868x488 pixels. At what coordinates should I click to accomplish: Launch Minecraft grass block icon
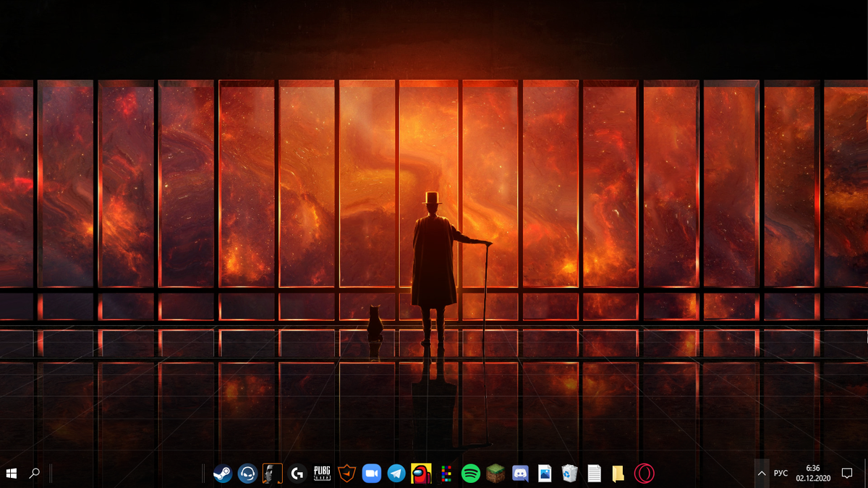pyautogui.click(x=495, y=474)
